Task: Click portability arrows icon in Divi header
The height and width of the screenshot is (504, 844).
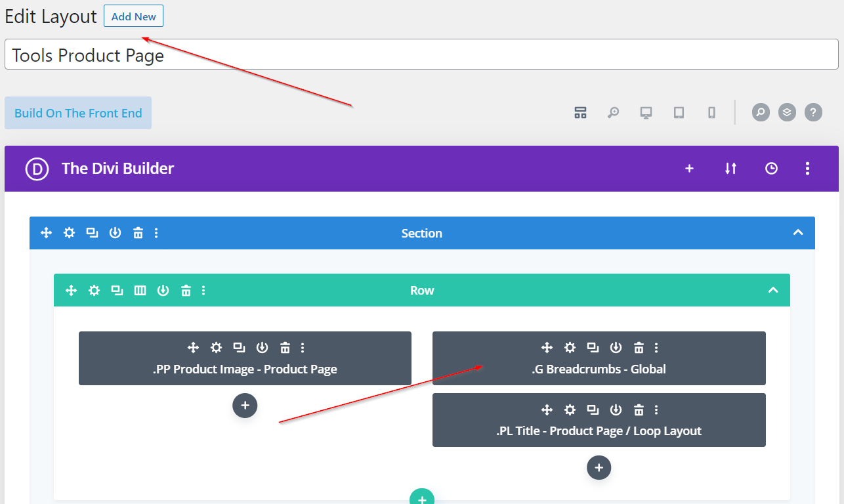Action: 730,169
